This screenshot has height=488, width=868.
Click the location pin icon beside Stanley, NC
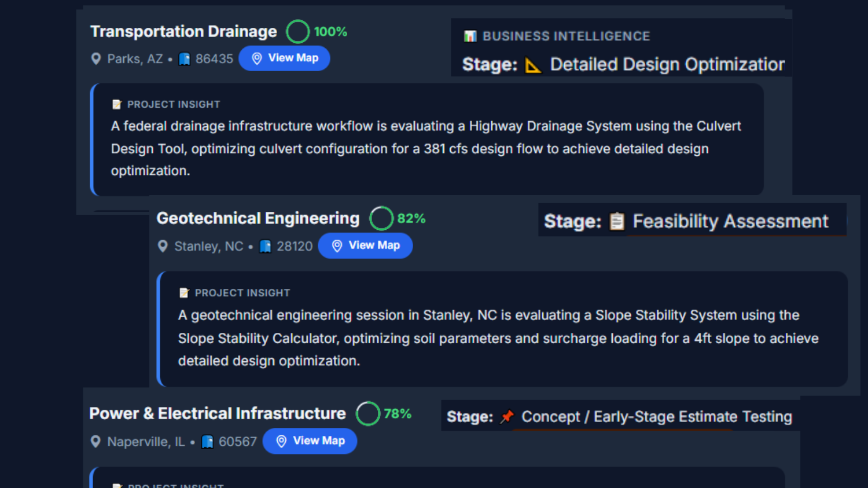point(163,246)
